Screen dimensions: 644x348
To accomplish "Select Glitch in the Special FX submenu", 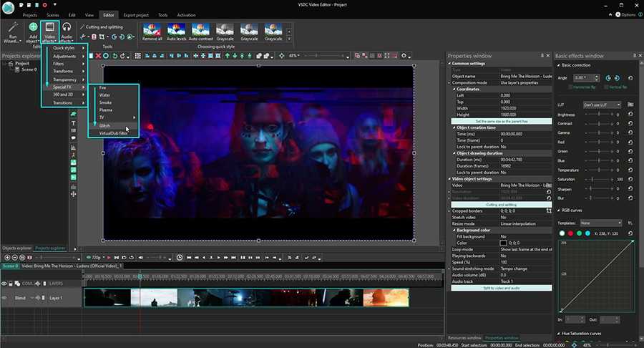I will coord(105,125).
